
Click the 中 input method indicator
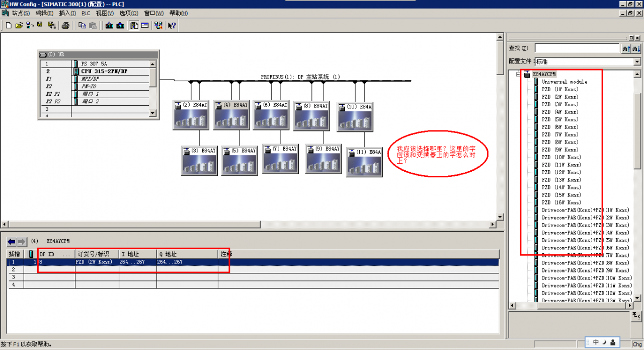click(596, 342)
